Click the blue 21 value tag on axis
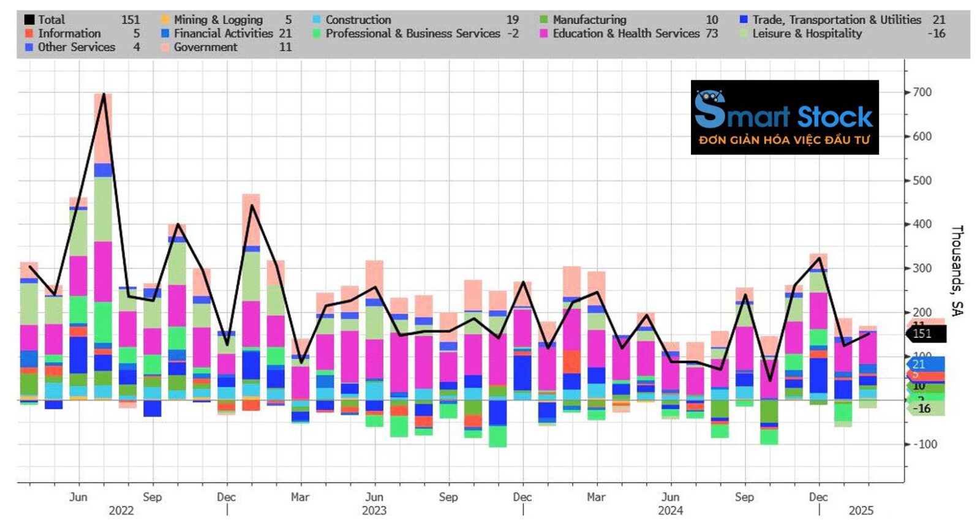The width and height of the screenshot is (980, 531). (924, 364)
